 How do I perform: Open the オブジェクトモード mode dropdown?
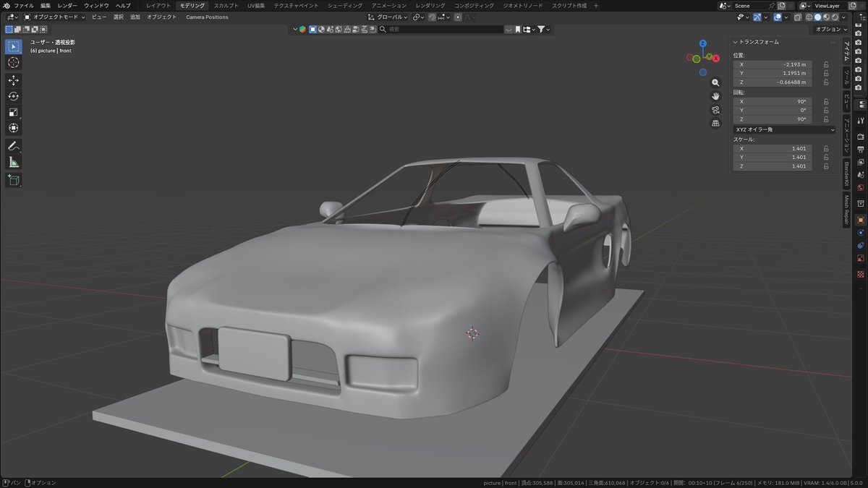[54, 17]
